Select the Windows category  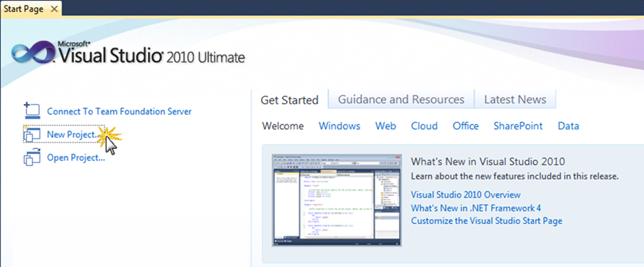tap(339, 126)
